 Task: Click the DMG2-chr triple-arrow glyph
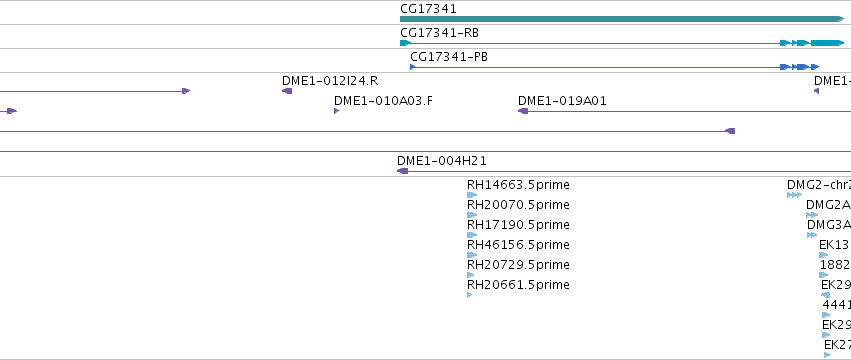click(794, 195)
